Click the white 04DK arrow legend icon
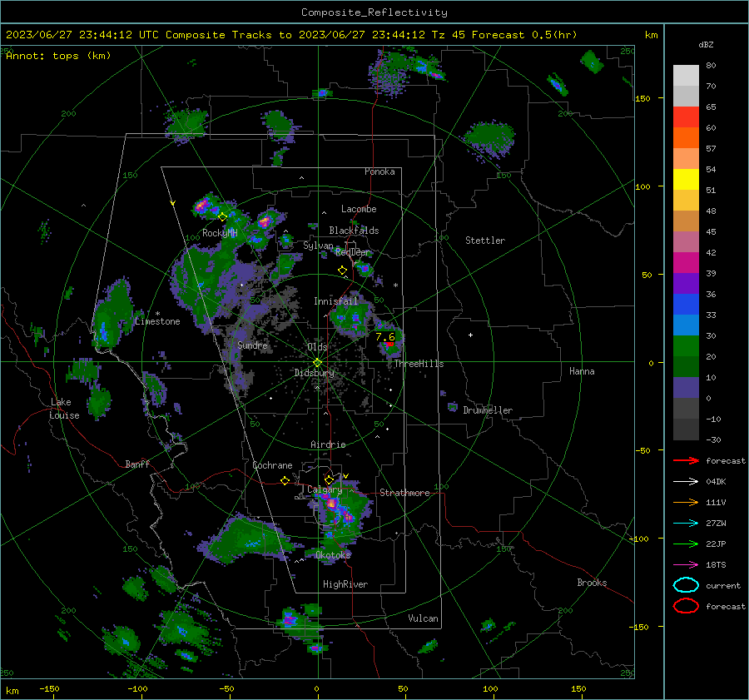 (686, 481)
